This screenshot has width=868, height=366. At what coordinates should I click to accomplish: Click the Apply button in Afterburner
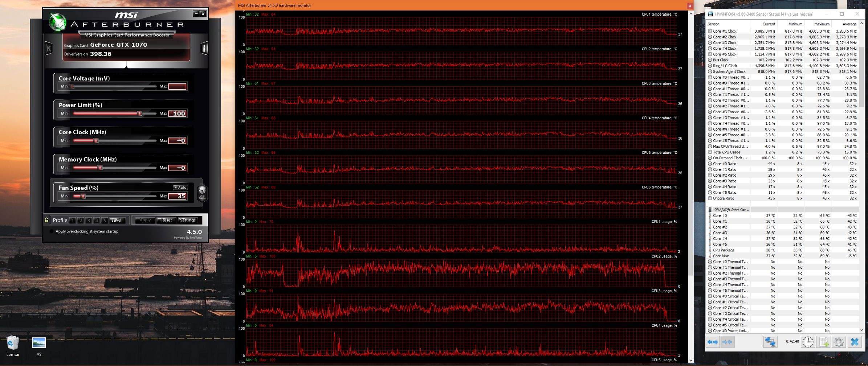point(145,220)
